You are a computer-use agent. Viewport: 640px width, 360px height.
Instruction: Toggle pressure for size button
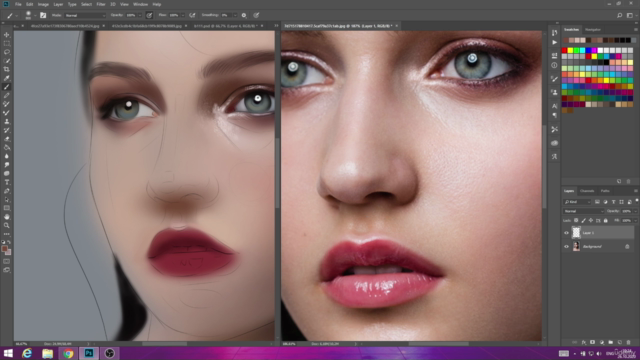click(x=256, y=15)
